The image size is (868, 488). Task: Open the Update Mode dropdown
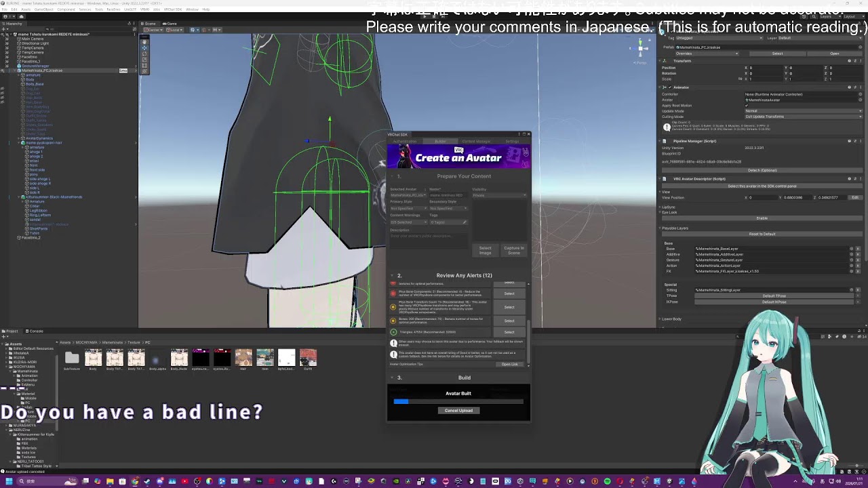click(804, 110)
